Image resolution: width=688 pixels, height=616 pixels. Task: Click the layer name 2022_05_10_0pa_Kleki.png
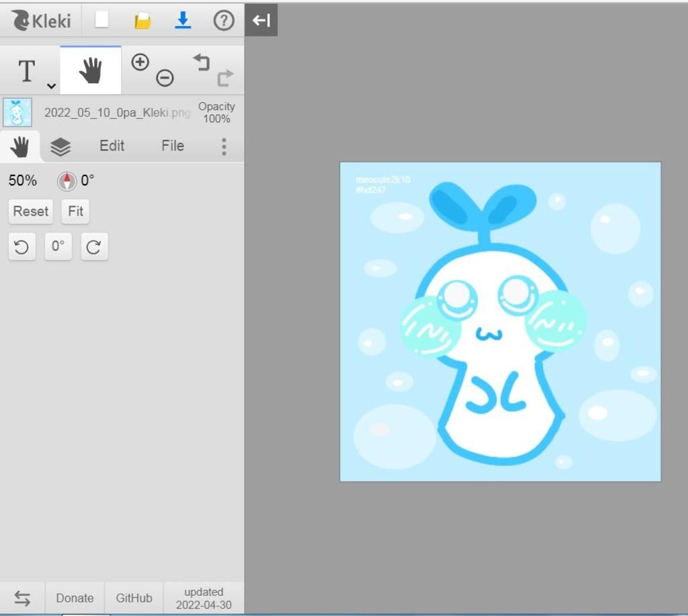[x=117, y=113]
